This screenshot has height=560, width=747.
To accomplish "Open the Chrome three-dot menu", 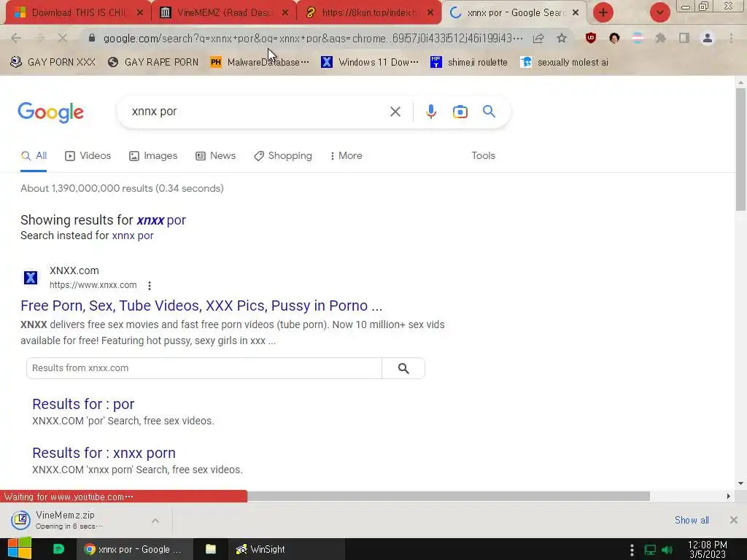I will [731, 38].
